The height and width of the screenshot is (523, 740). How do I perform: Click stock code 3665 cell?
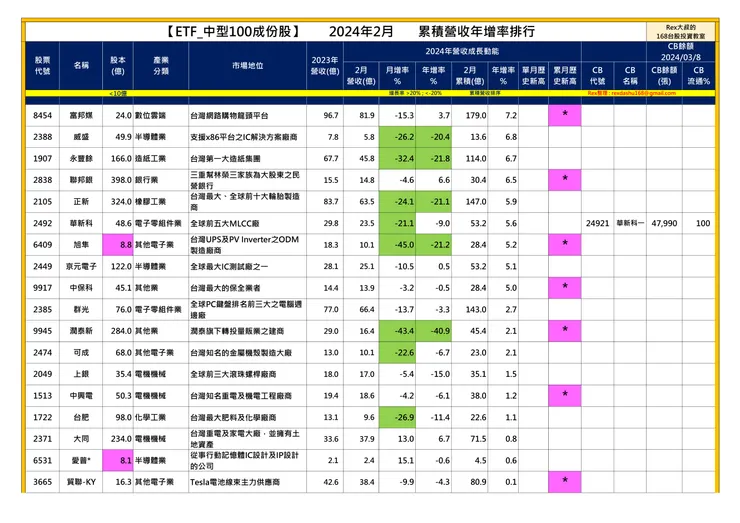(x=42, y=482)
